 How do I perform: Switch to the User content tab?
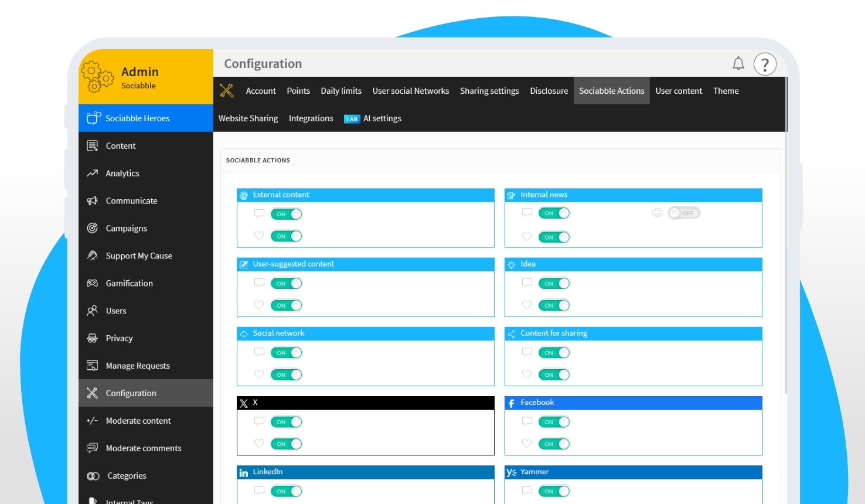point(679,91)
